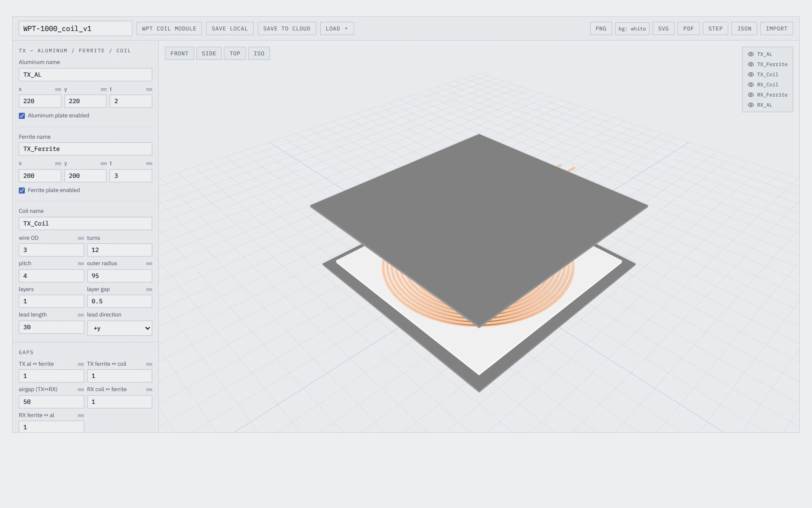
Task: Switch to the SIDE view
Action: pyautogui.click(x=209, y=53)
